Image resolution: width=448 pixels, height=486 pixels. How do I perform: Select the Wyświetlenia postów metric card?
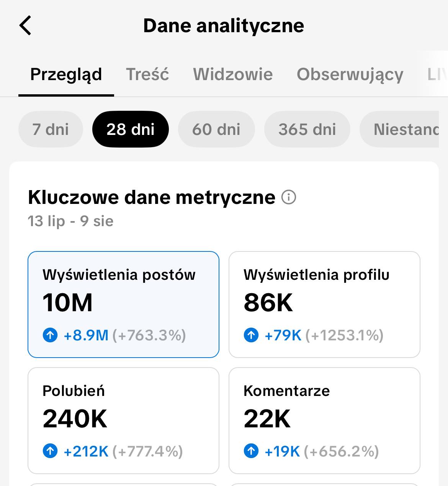coord(123,304)
